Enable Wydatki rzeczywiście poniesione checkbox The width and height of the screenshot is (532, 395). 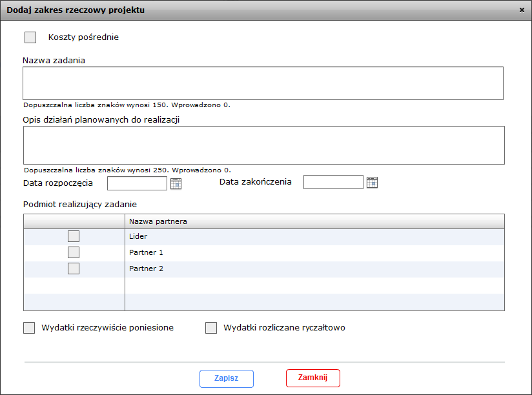(29, 328)
